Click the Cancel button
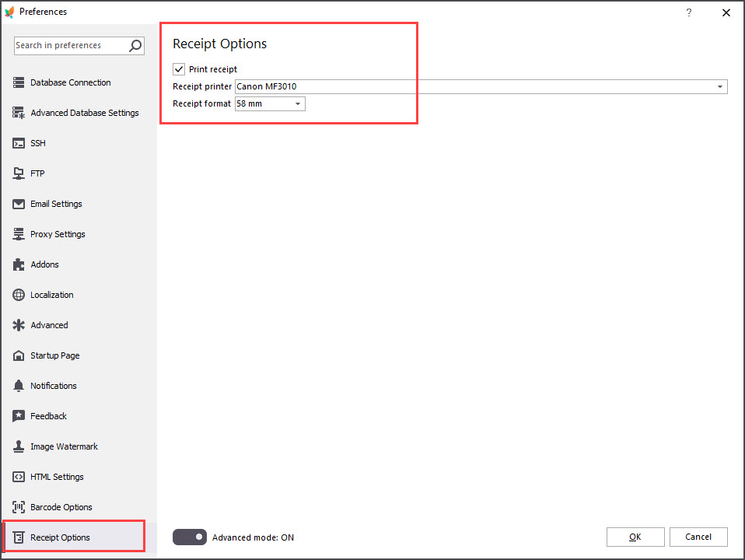The width and height of the screenshot is (745, 560). [698, 537]
